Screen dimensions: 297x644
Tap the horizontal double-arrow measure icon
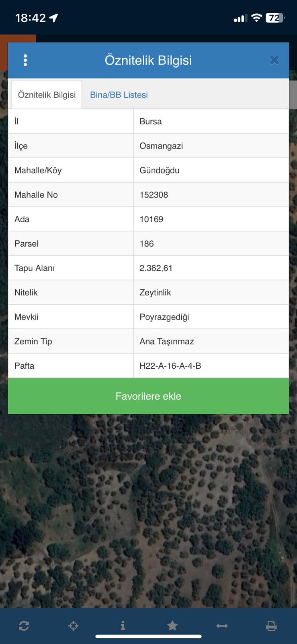click(x=222, y=625)
